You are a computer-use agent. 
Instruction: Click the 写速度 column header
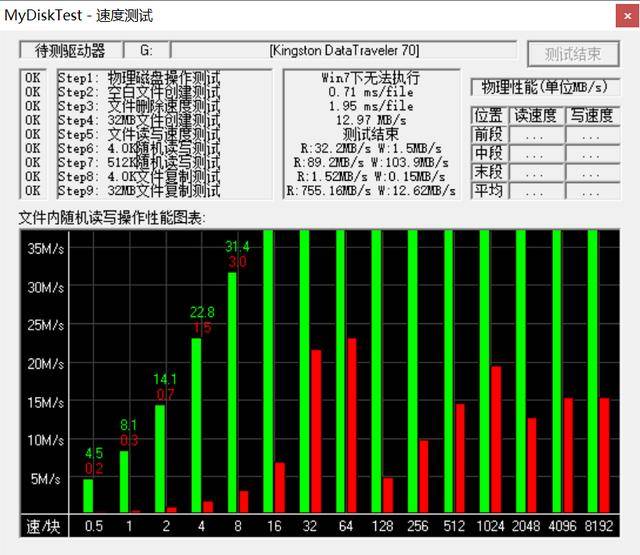(x=592, y=115)
